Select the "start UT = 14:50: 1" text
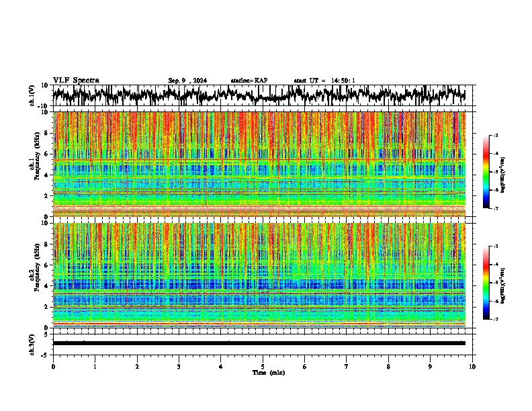The image size is (532, 411). 324,81
